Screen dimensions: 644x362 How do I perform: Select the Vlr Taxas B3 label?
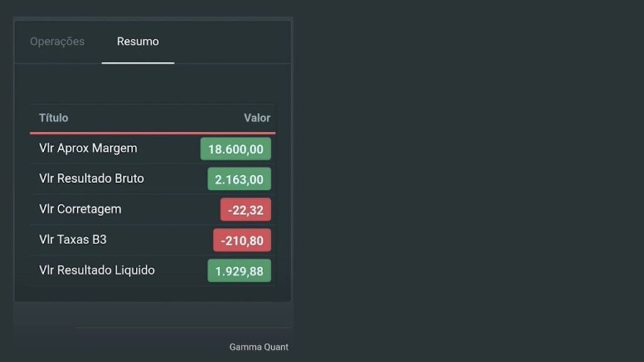(73, 239)
